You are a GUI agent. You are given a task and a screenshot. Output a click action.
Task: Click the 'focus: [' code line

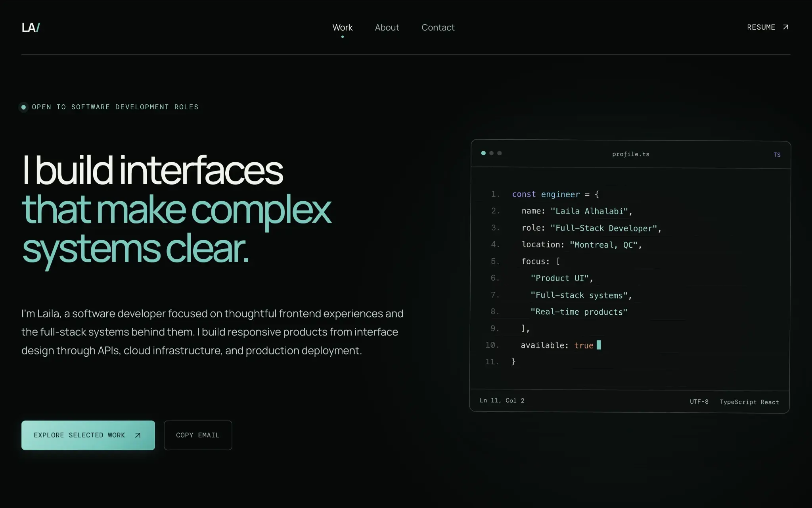click(x=541, y=262)
